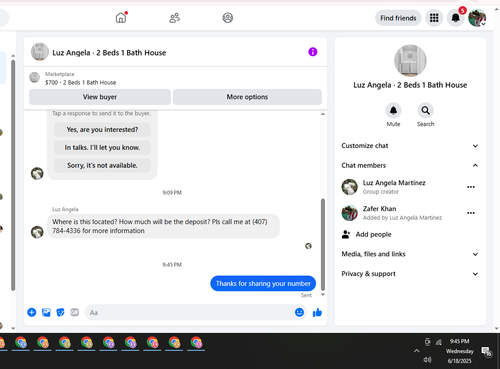The width and height of the screenshot is (500, 369).
Task: Attach a photo using image icon
Action: [46, 312]
